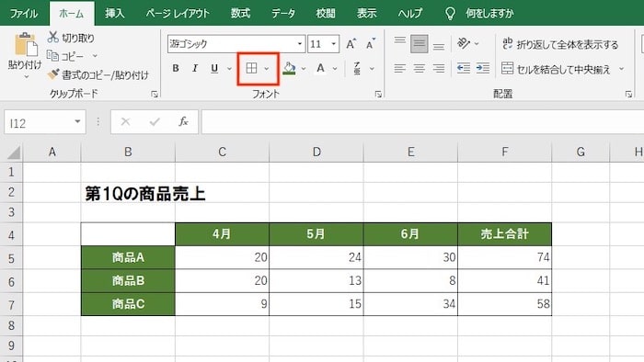Click the cell with value 74
The width and height of the screenshot is (644, 362).
click(x=505, y=257)
